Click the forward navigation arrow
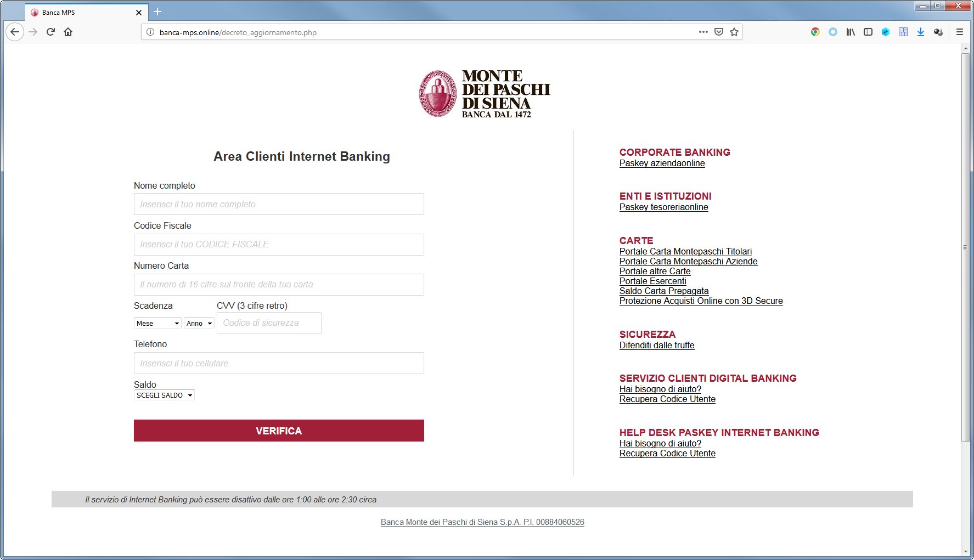The width and height of the screenshot is (974, 560). 33,32
